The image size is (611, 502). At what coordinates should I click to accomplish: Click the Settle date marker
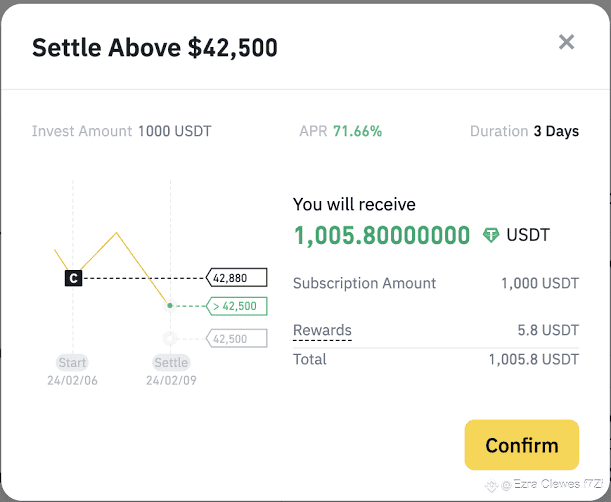171,362
